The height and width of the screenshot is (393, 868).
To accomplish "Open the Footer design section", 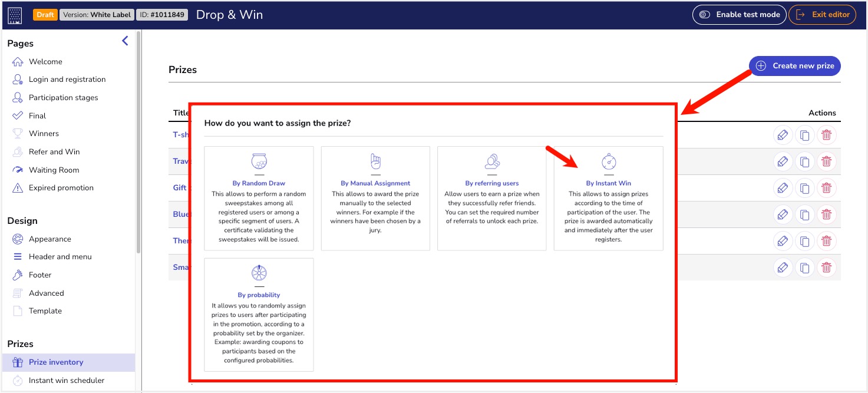I will point(41,275).
